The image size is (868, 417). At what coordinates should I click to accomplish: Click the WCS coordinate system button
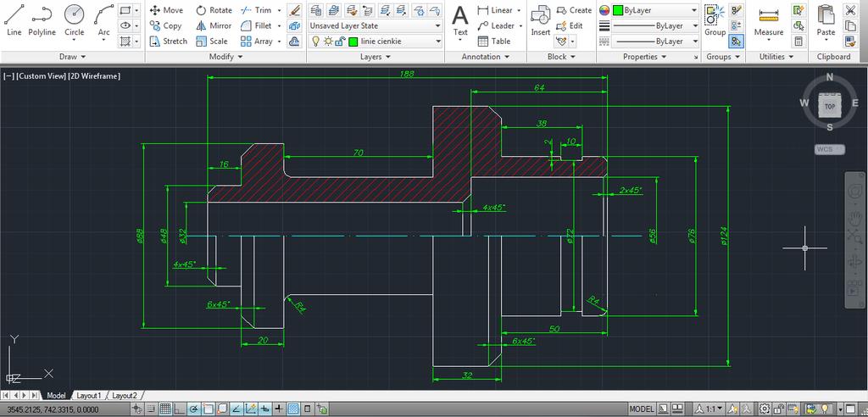pos(829,149)
